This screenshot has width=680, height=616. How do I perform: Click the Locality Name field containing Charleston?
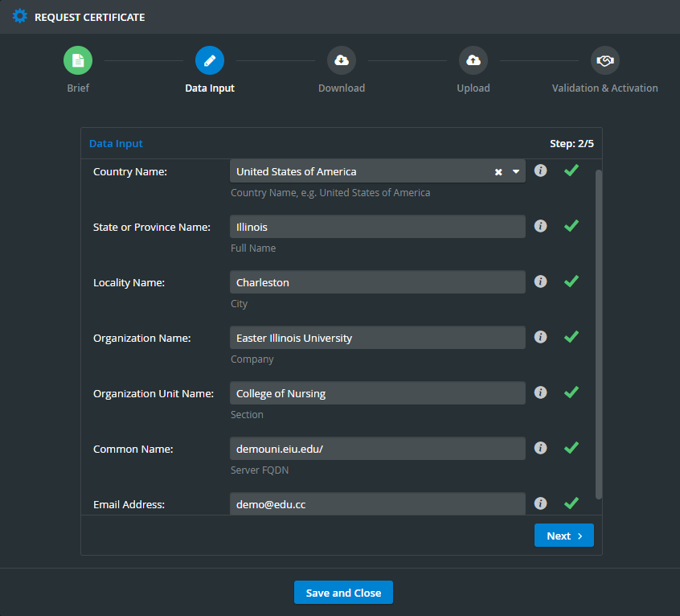(x=378, y=282)
